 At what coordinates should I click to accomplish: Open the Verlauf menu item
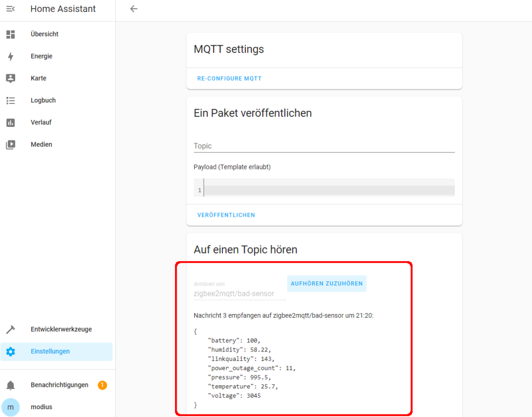point(56,122)
